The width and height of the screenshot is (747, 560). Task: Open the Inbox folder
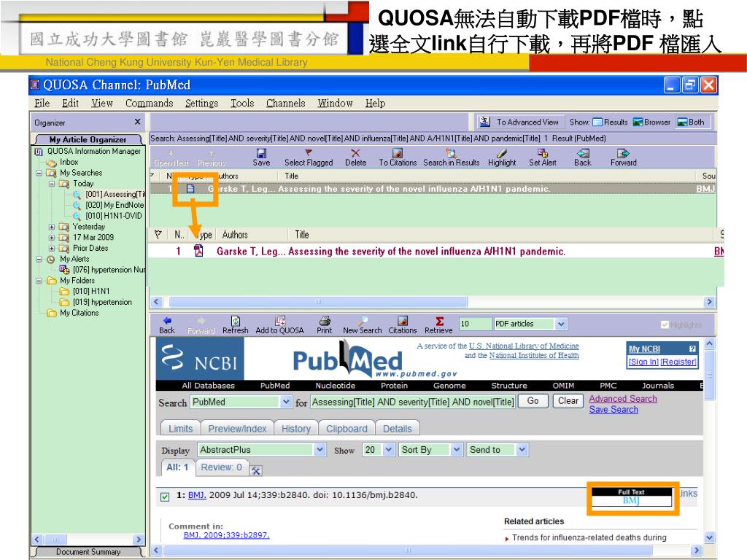pos(69,162)
